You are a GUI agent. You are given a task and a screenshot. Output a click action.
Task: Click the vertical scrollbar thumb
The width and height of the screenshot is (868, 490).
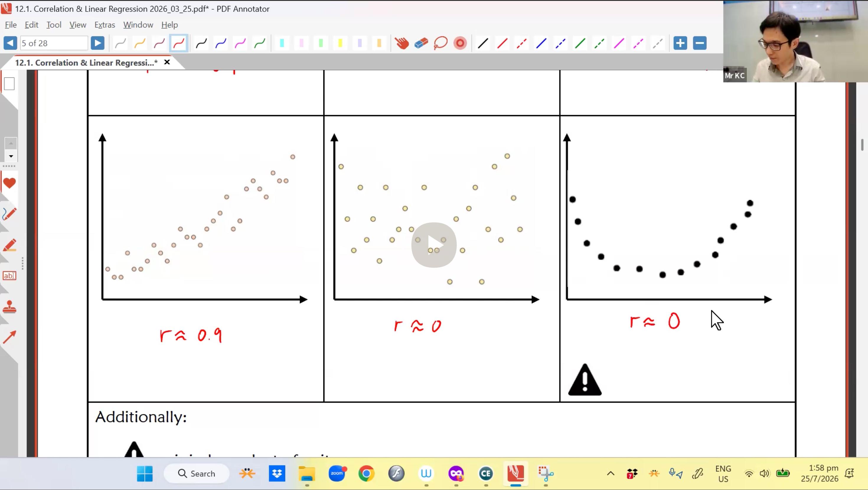[x=862, y=145]
